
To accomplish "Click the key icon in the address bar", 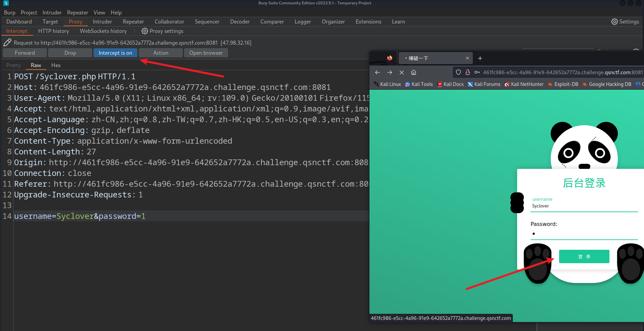I will click(x=477, y=72).
